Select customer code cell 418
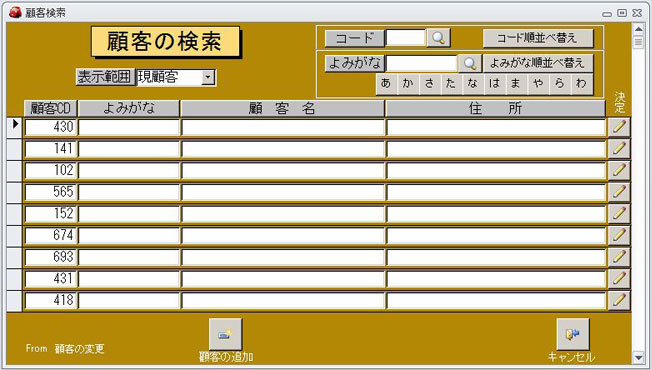Viewport: 652px width, 370px height. (51, 300)
